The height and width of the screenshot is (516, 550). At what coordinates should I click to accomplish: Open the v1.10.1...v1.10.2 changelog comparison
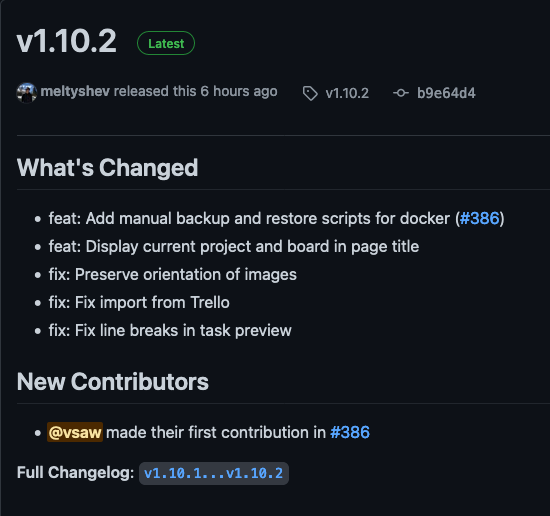tap(214, 473)
